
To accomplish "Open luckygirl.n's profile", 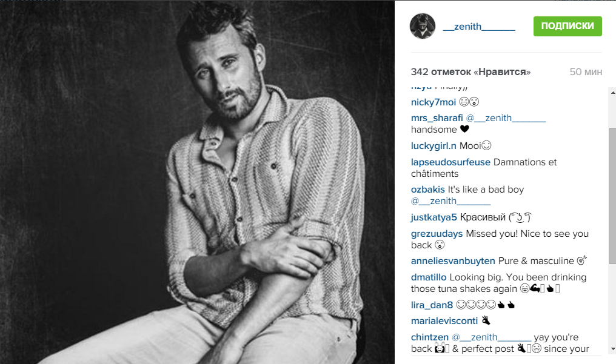I will [434, 145].
